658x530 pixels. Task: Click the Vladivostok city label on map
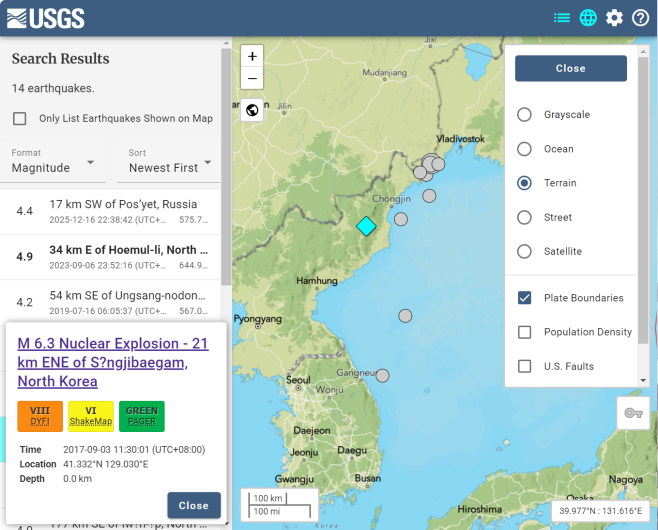coord(460,139)
